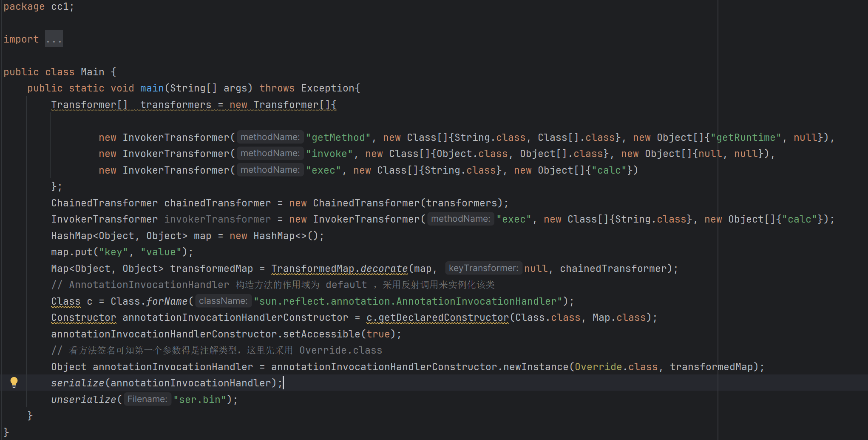This screenshot has width=868, height=440.
Task: Click throws Exception clause
Action: [307, 88]
